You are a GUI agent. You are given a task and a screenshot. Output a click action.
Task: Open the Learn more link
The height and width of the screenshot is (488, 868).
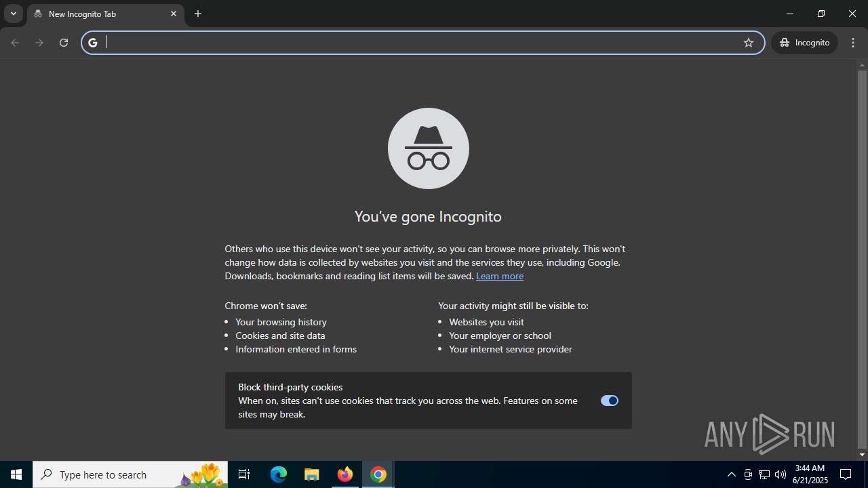point(500,276)
